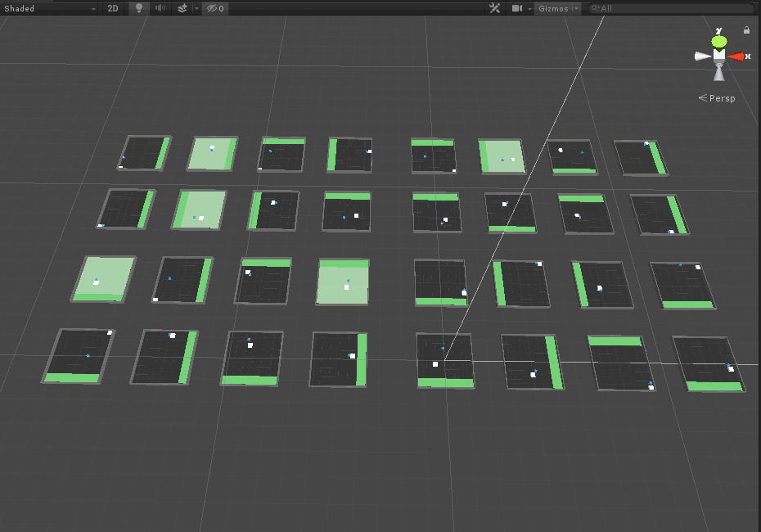761x532 pixels.
Task: Click red X axis cone on gizmo
Action: click(x=736, y=56)
